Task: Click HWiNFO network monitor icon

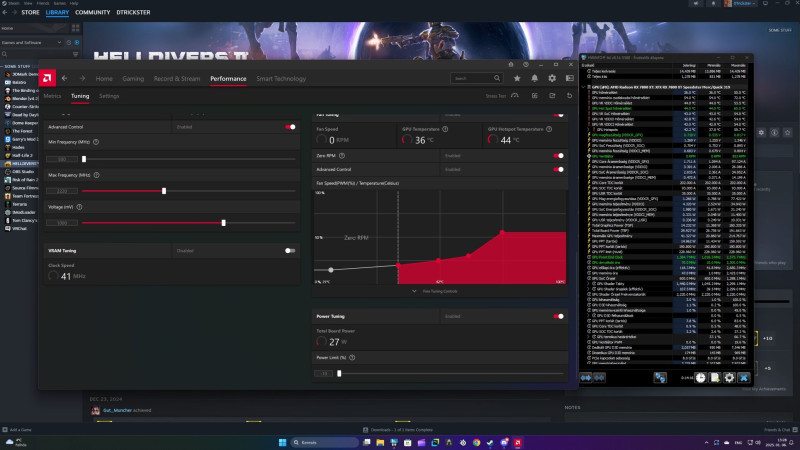Action: (x=660, y=378)
